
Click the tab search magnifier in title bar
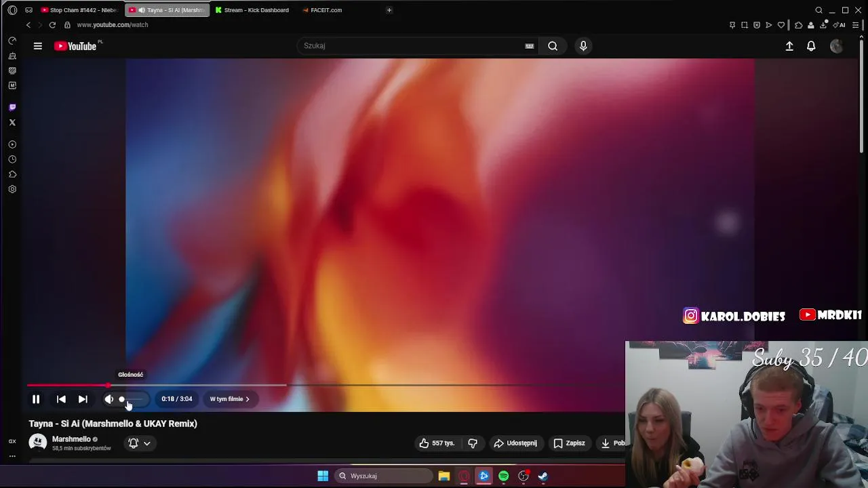coord(818,10)
